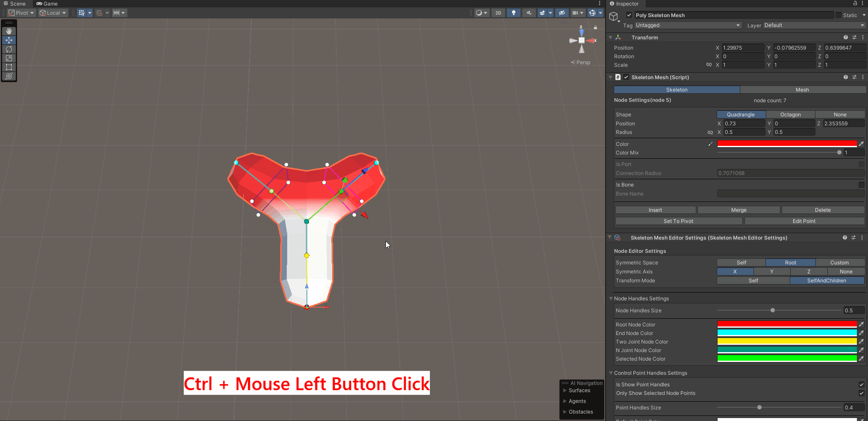Select the Rotate tool

(x=9, y=49)
